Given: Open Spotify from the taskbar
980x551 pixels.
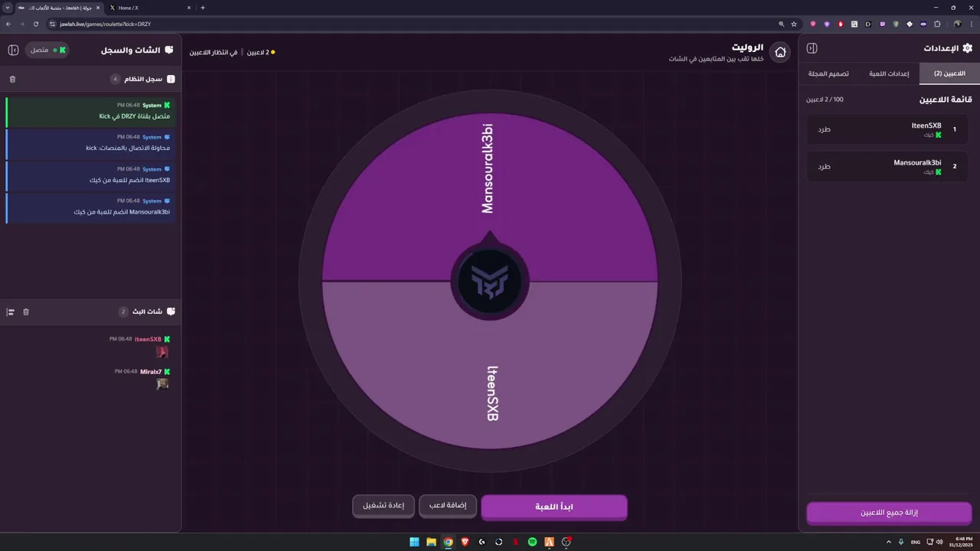Looking at the screenshot, I should [532, 542].
